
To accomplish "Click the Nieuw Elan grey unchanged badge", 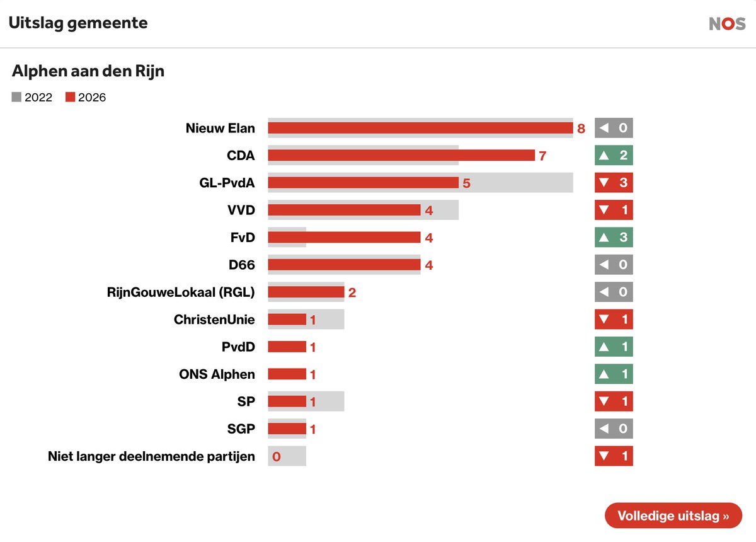I will [x=614, y=128].
